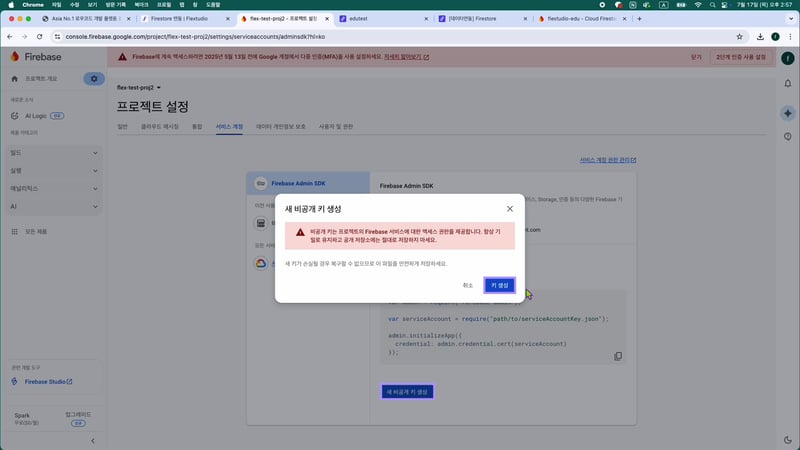
Task: Expand the 빌드 sidebar section
Action: pyautogui.click(x=54, y=152)
